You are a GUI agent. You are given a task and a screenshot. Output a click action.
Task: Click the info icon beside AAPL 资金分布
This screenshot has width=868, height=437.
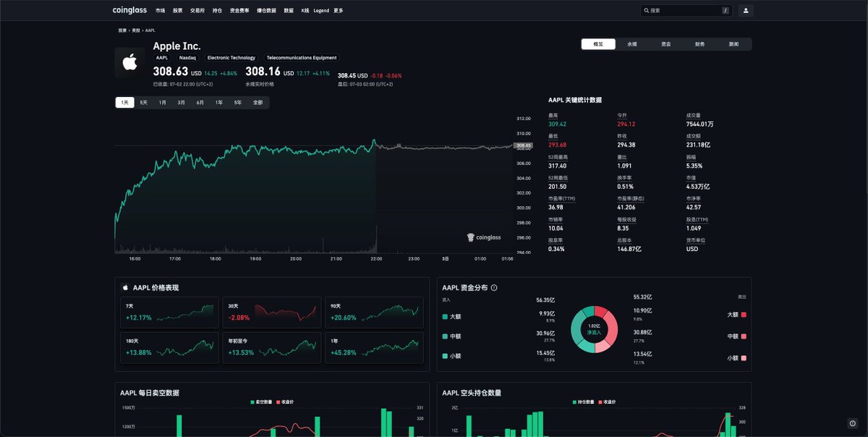pos(494,288)
